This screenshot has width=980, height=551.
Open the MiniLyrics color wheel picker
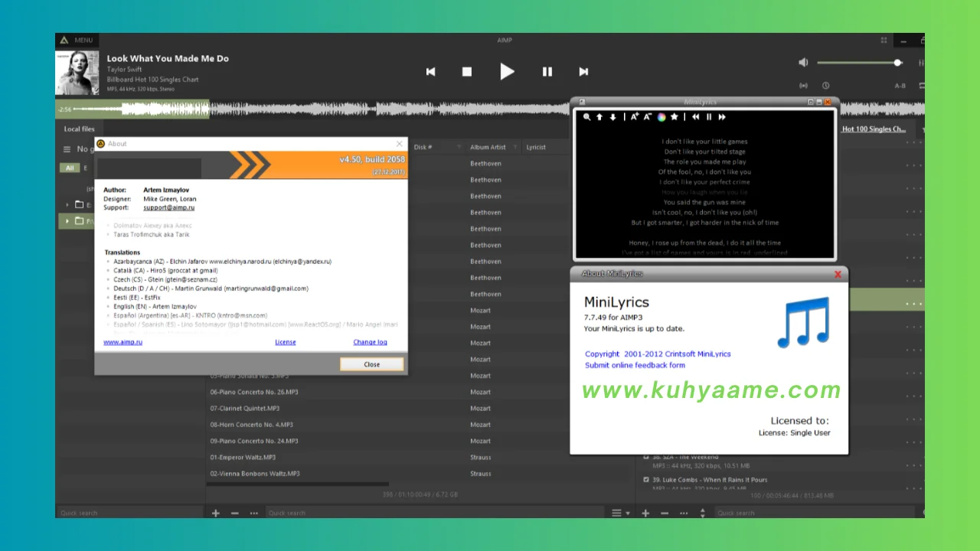(661, 117)
